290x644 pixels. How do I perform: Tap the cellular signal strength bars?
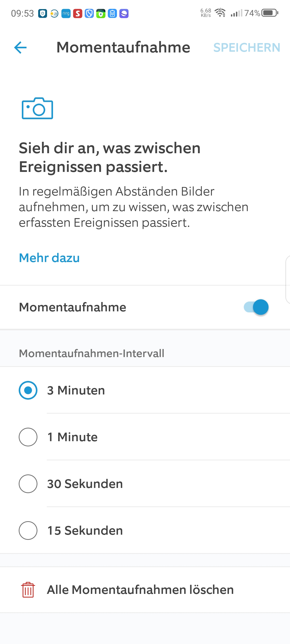point(236,13)
